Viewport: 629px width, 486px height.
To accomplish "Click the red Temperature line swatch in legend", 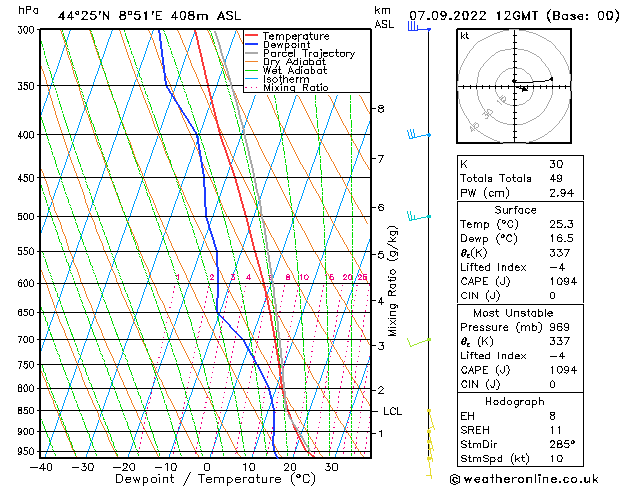I will coord(252,36).
